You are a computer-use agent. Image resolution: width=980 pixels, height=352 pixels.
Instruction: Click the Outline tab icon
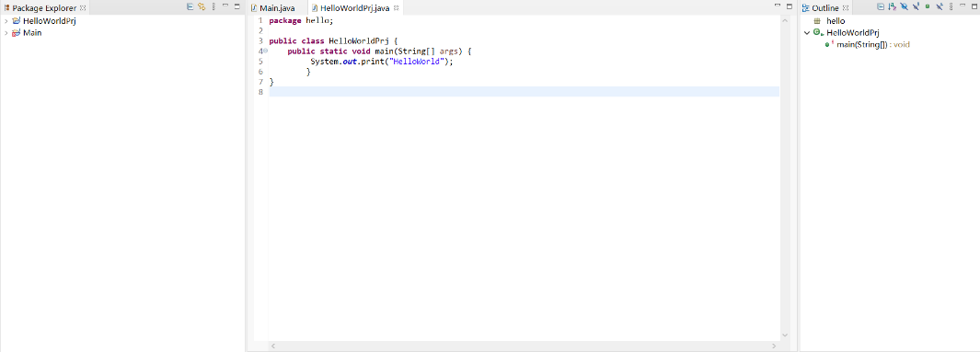pos(806,8)
